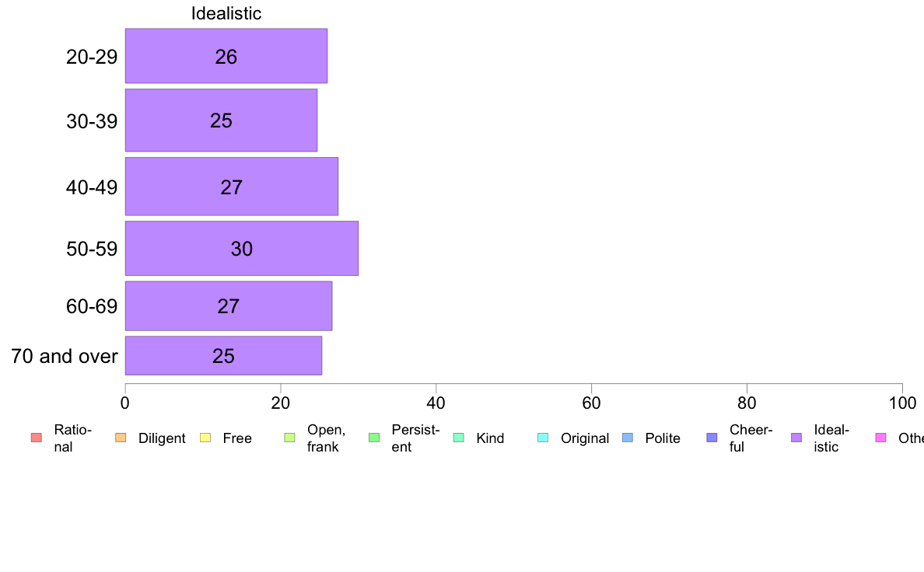Viewport: 924px width, 572px height.
Task: Select the green Persistent legend swatch
Action: 374,438
